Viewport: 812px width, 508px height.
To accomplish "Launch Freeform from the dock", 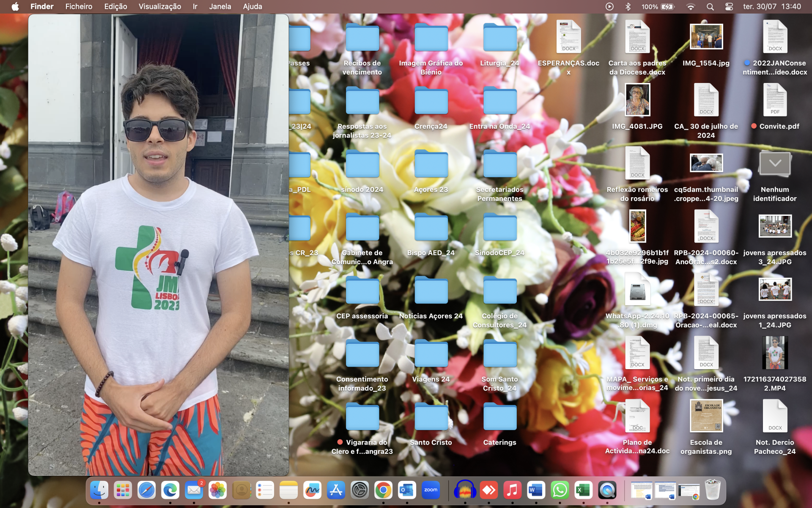I will tap(313, 490).
